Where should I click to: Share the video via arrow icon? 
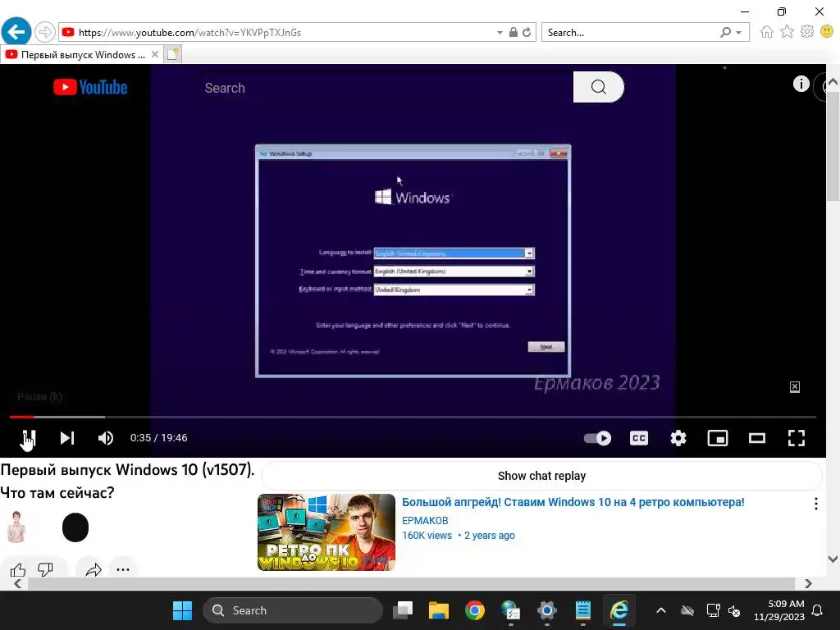tap(94, 569)
